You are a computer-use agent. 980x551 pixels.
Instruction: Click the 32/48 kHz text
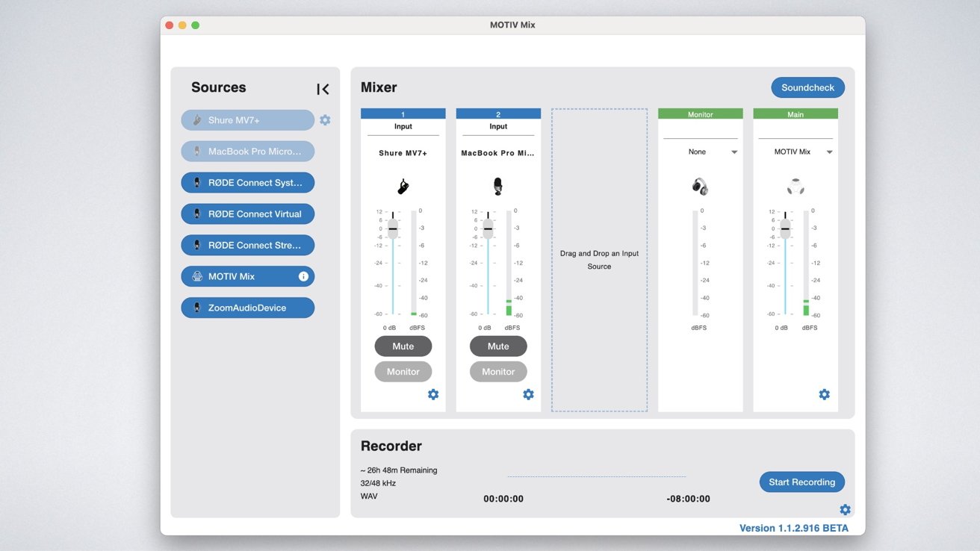(378, 483)
